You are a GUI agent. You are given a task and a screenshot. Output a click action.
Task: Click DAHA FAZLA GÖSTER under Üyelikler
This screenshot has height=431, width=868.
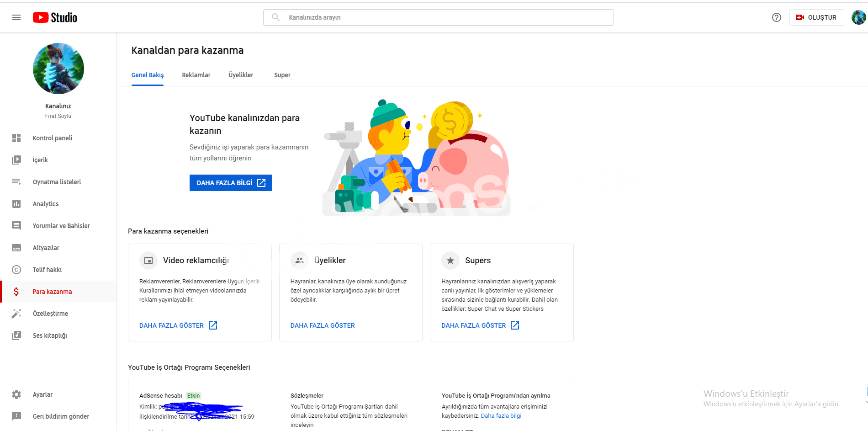[323, 325]
